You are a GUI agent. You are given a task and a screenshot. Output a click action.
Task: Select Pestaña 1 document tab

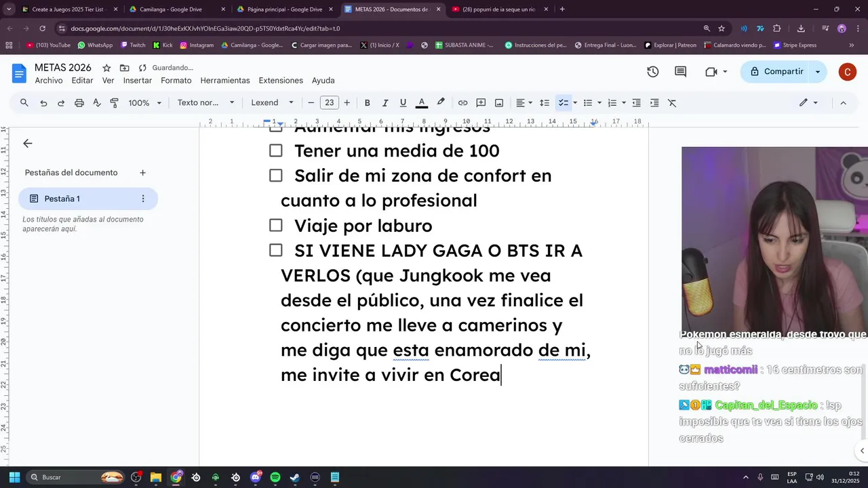tap(88, 199)
